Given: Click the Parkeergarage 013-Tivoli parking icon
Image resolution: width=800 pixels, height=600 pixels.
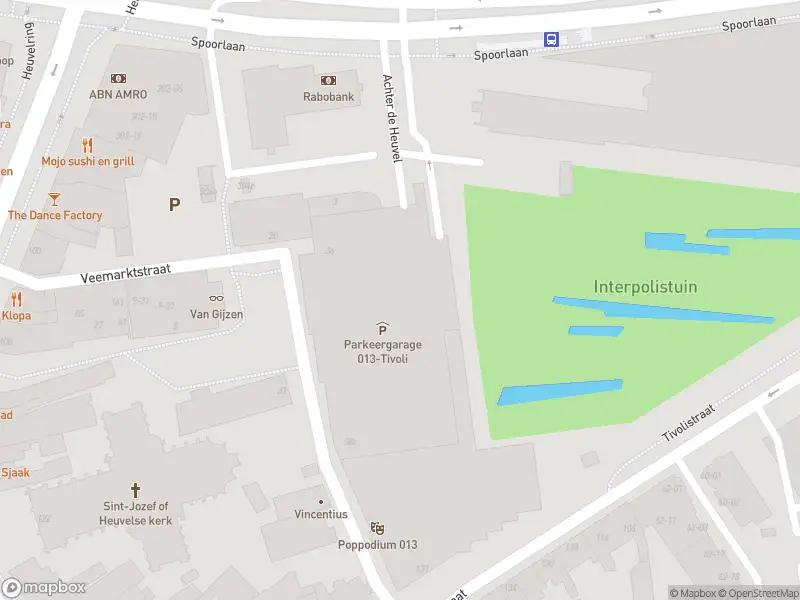Looking at the screenshot, I should click(382, 328).
